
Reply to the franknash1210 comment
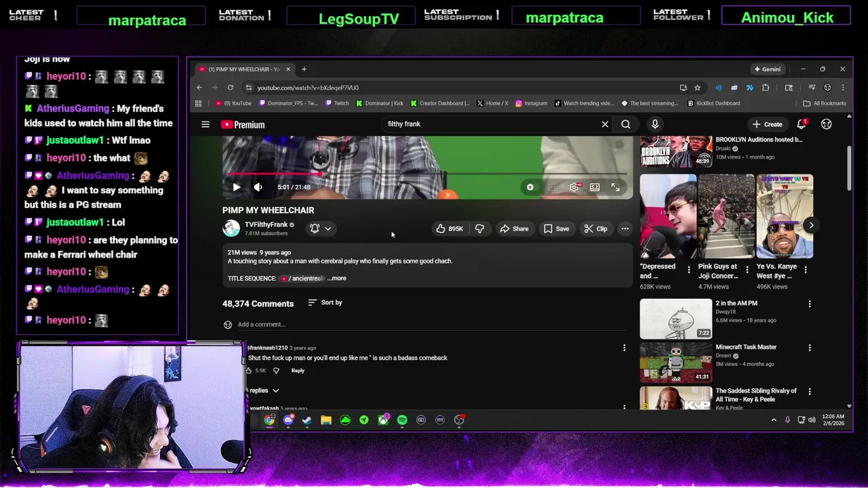pyautogui.click(x=298, y=371)
